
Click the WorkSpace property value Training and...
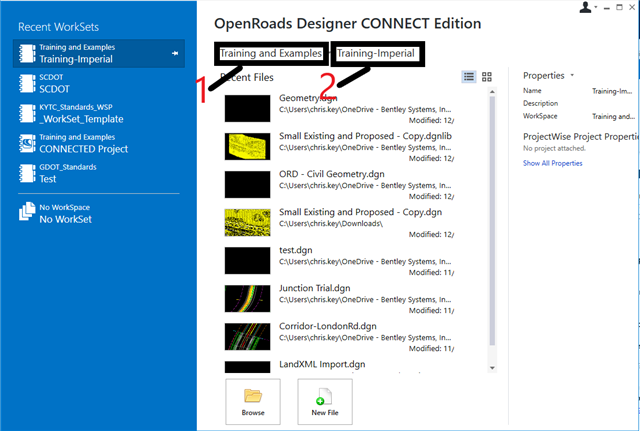[x=613, y=116]
